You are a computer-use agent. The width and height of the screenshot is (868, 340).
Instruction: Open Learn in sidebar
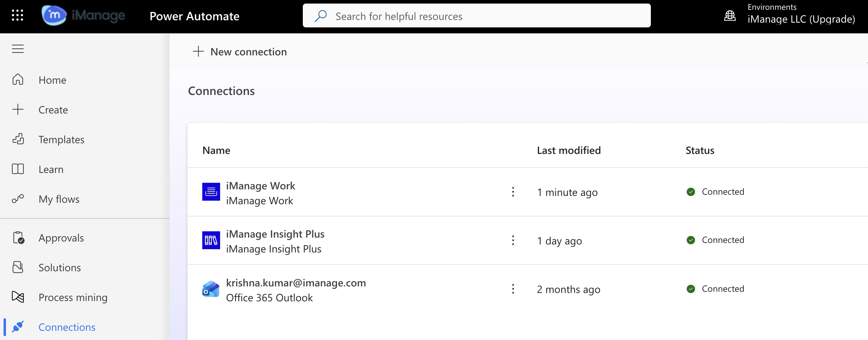51,169
